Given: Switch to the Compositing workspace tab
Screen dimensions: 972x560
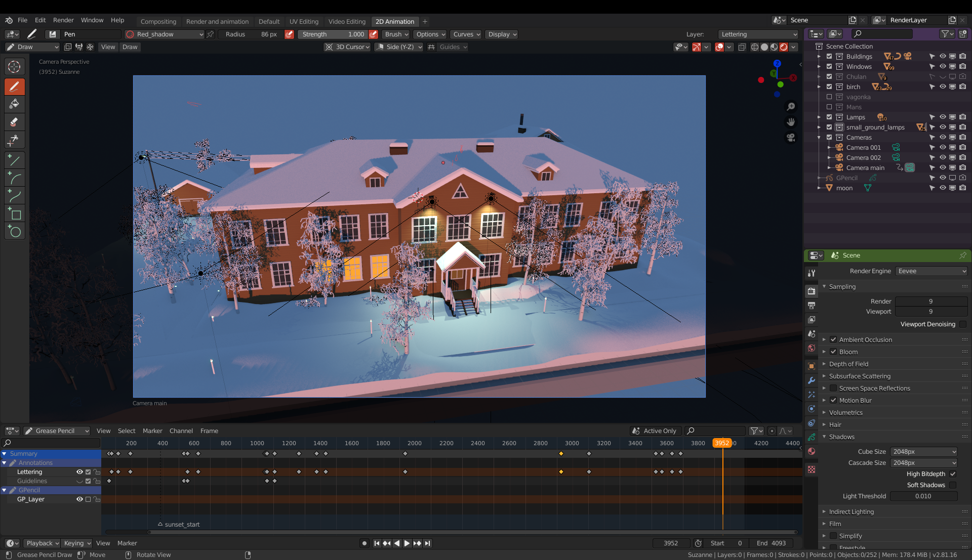Looking at the screenshot, I should pyautogui.click(x=158, y=21).
